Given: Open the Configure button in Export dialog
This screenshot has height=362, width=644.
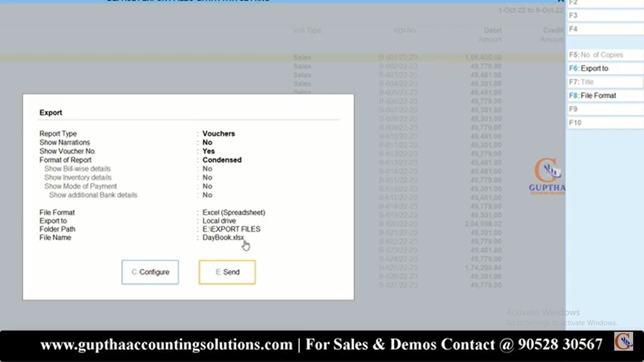Looking at the screenshot, I should coord(150,272).
